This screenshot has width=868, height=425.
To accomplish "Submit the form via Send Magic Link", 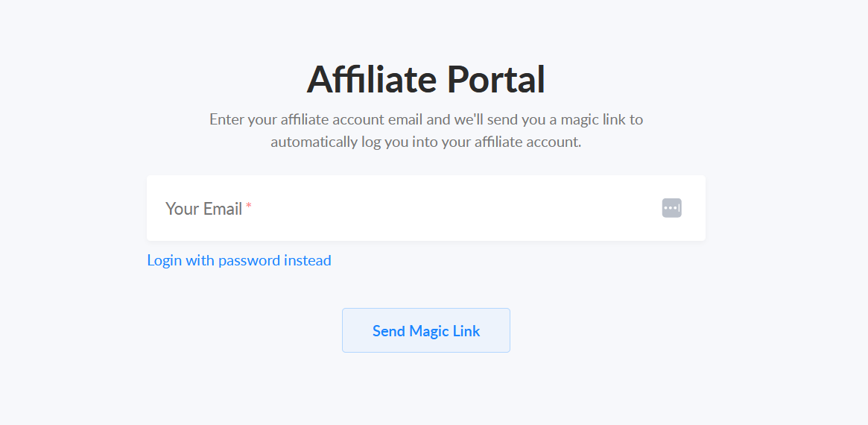I will (x=425, y=330).
